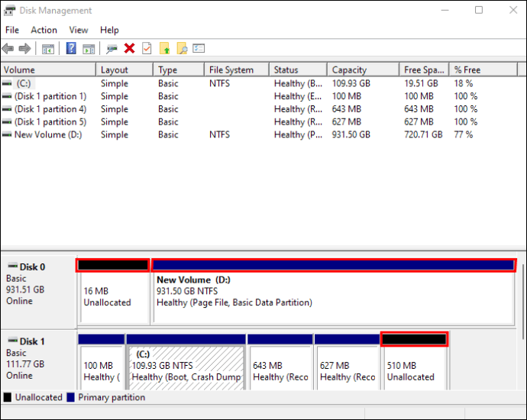527x420 pixels.
Task: Click the folder with green arrow icon
Action: 164,48
